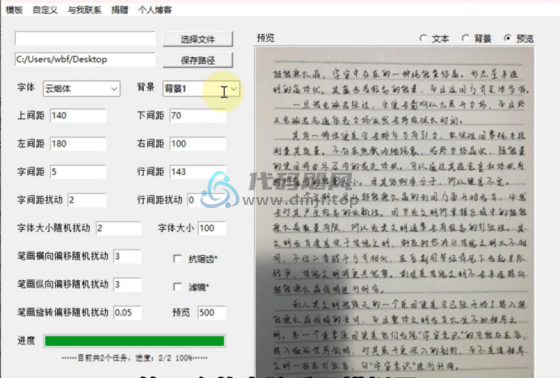Open the 模板 menu

[14, 10]
